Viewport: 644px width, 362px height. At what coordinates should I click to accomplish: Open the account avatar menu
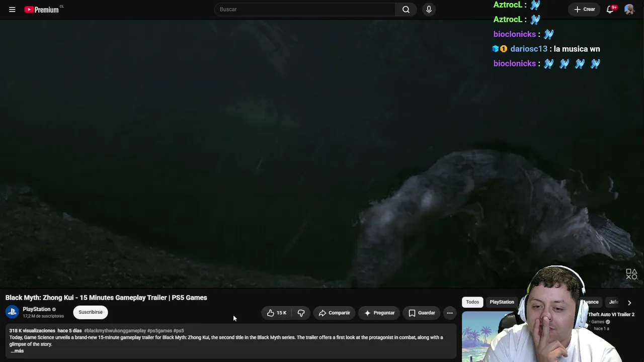click(629, 10)
